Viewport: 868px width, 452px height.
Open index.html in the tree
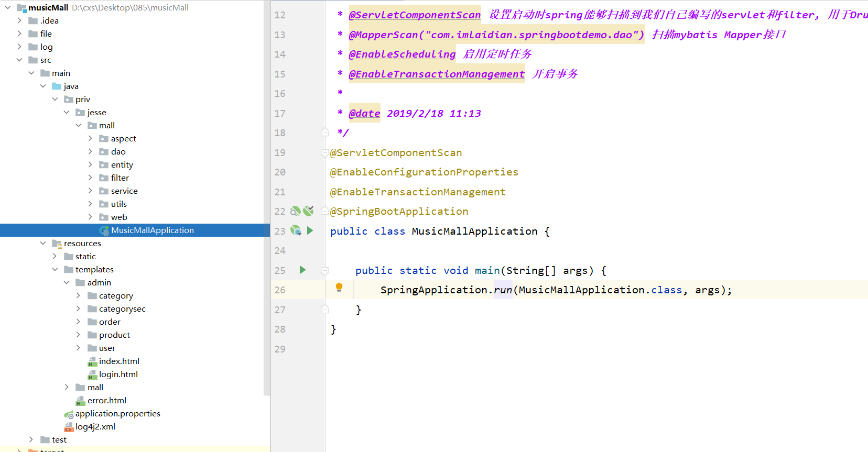coord(119,361)
